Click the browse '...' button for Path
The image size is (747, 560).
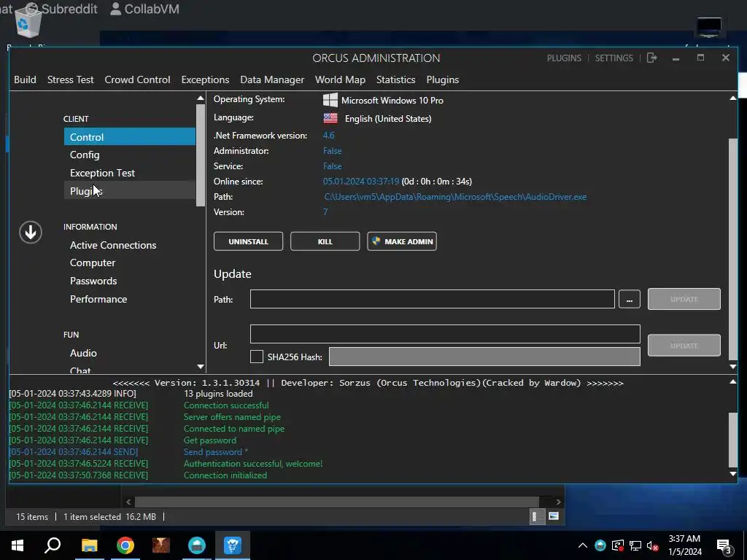630,300
